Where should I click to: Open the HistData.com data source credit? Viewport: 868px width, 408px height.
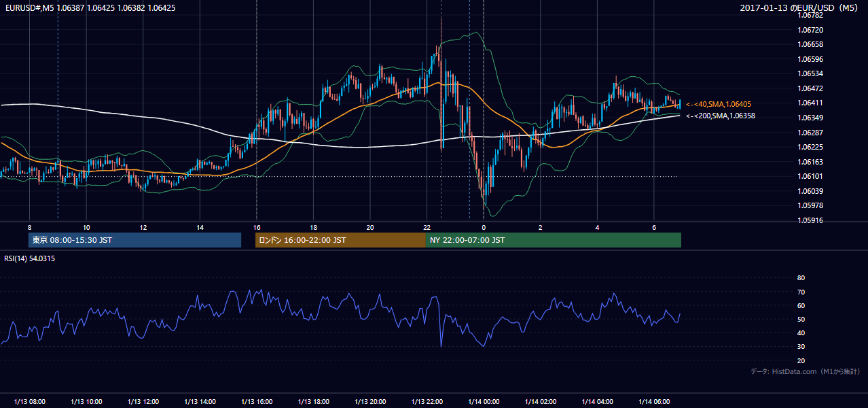(805, 371)
